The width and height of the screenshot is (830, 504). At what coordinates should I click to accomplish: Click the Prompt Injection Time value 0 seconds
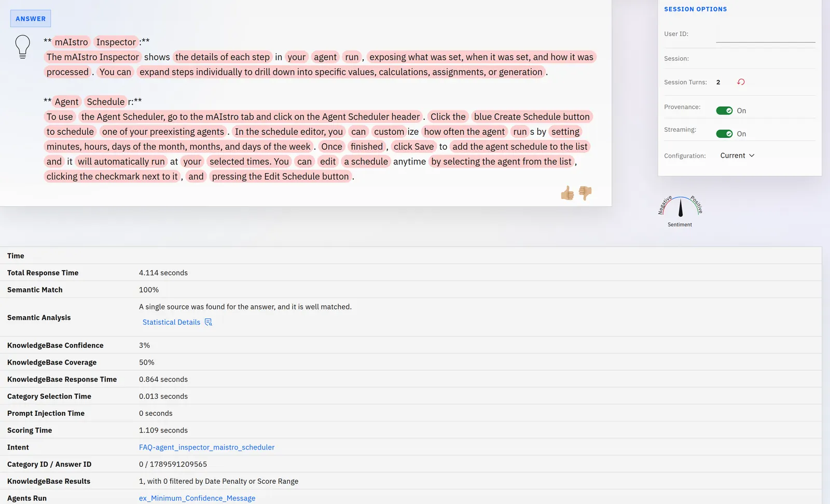156,413
